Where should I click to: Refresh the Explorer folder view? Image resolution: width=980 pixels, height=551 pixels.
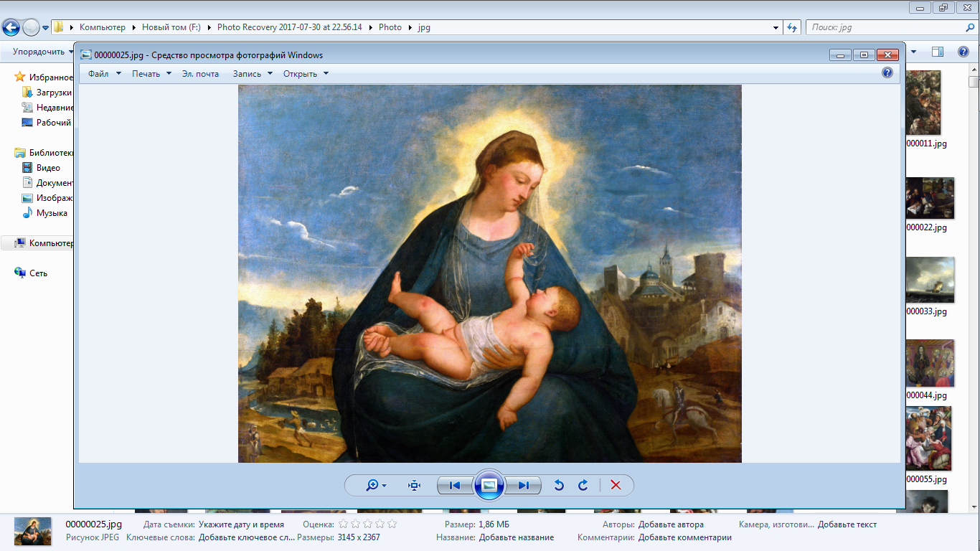coord(792,28)
